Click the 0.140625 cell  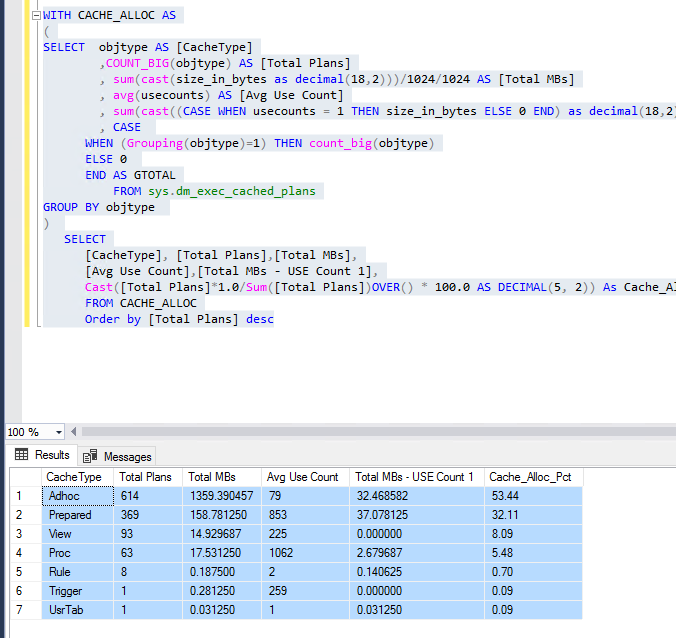417,572
